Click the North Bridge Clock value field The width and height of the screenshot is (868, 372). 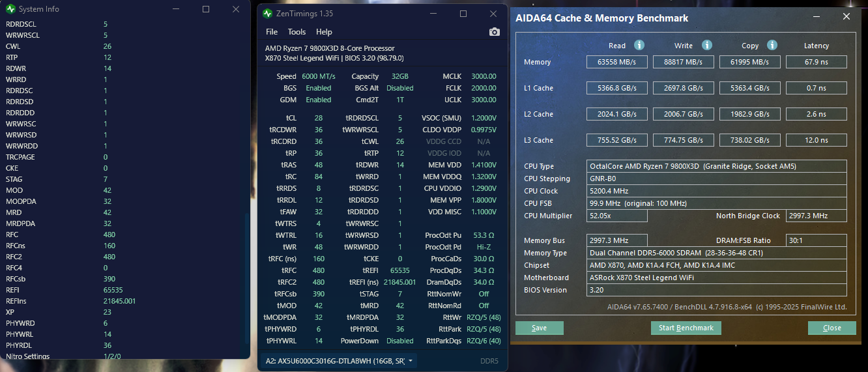pos(817,216)
